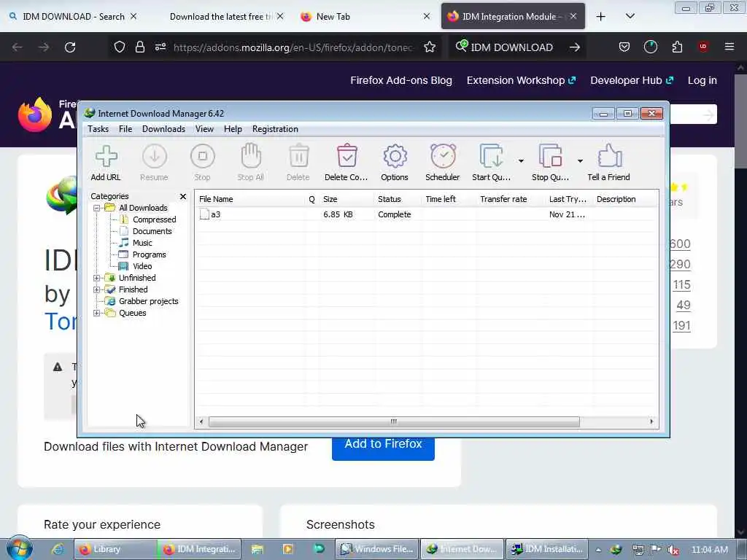Open Firefox hamburger application menu

(x=729, y=47)
